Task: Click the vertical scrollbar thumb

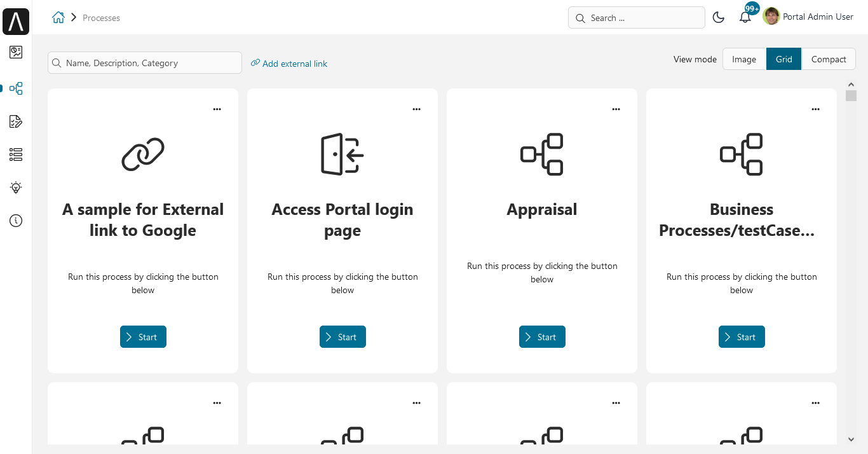Action: (x=851, y=96)
